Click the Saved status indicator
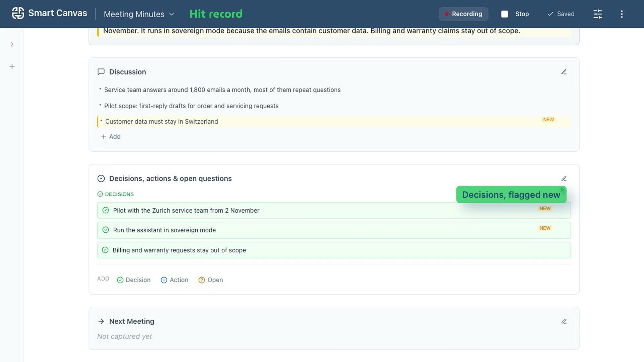 pos(561,14)
